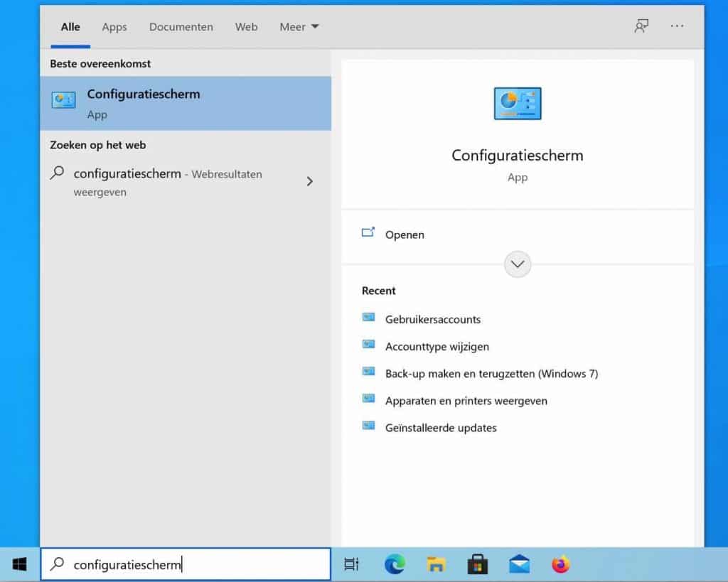The height and width of the screenshot is (582, 728).
Task: Open the Mail app from the taskbar
Action: (x=519, y=564)
